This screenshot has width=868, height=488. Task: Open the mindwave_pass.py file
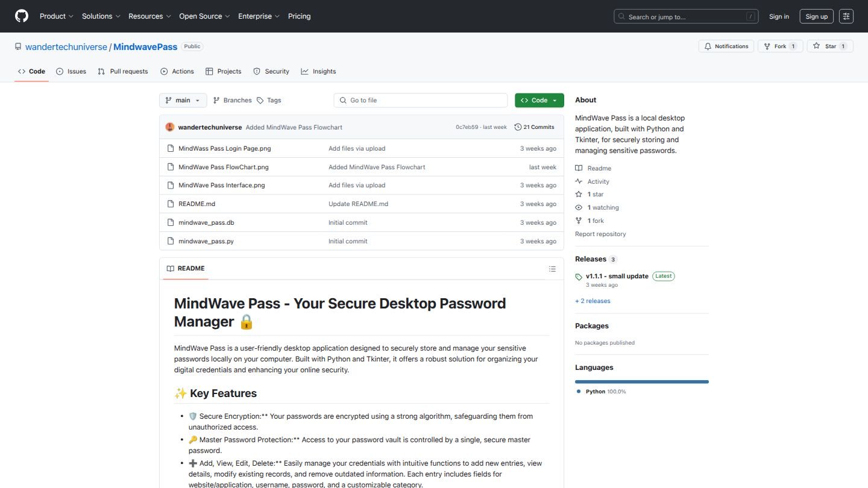[206, 241]
